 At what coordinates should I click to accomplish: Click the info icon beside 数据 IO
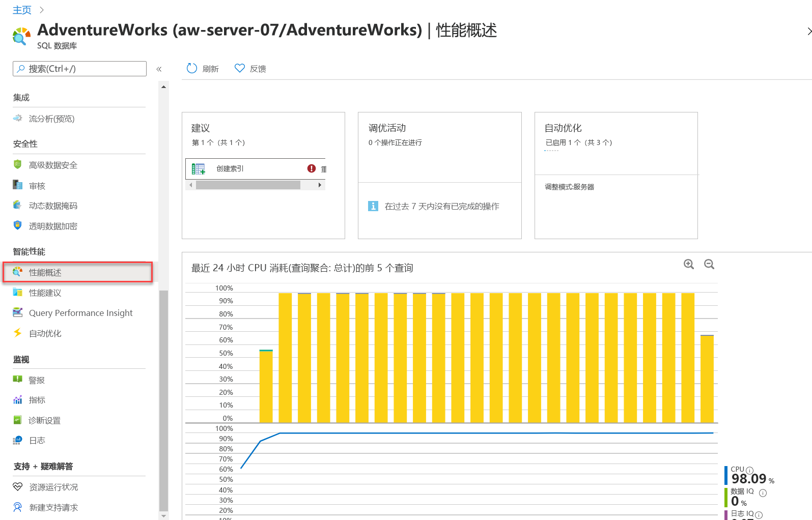[763, 493]
